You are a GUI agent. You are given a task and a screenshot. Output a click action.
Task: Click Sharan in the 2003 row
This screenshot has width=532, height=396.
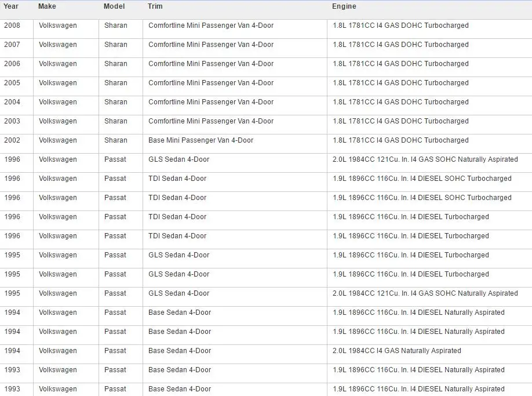[x=116, y=121]
